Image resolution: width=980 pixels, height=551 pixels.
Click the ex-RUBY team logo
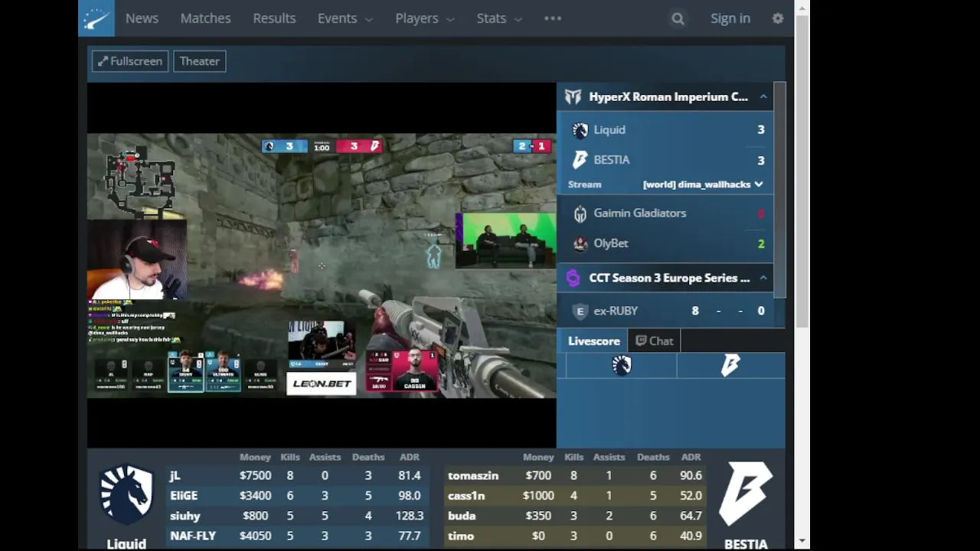pyautogui.click(x=580, y=311)
